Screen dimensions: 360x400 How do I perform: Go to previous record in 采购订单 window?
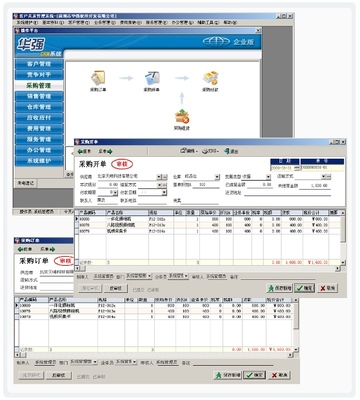pyautogui.click(x=25, y=249)
